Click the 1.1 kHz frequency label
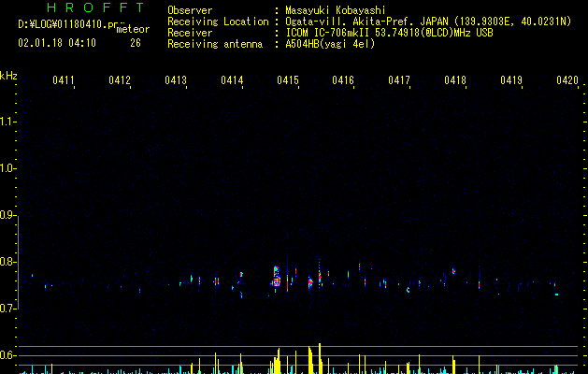The image size is (588, 374). tap(7, 122)
